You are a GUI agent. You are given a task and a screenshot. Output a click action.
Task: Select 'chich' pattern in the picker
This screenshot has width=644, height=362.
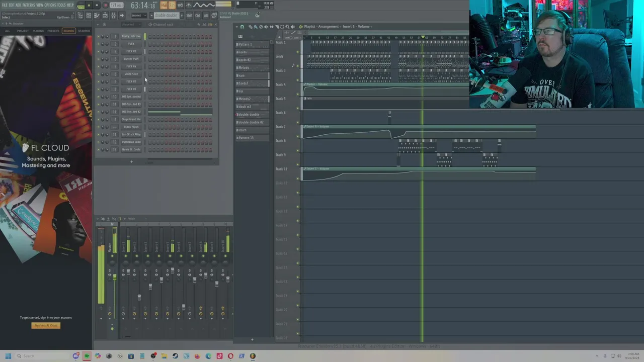pyautogui.click(x=253, y=130)
